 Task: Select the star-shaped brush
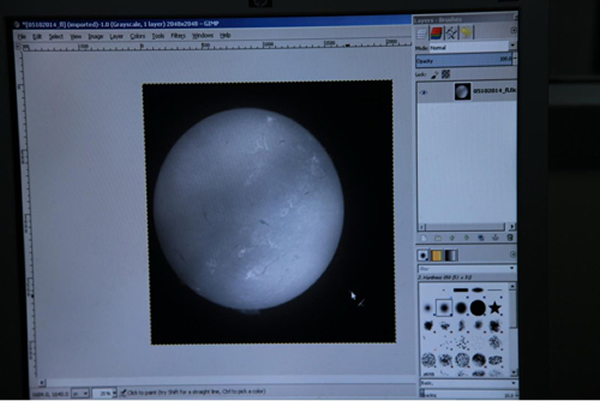coord(495,307)
